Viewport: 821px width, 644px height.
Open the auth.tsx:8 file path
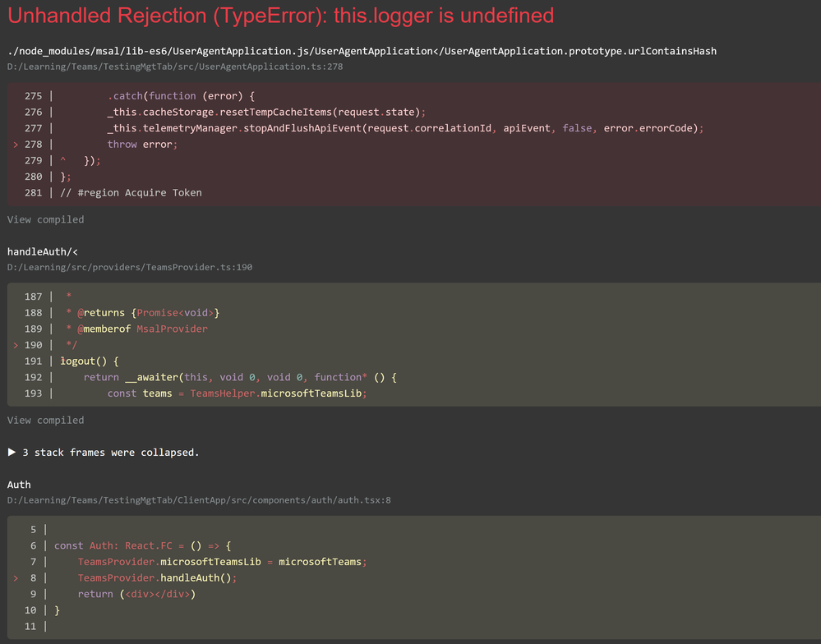199,500
